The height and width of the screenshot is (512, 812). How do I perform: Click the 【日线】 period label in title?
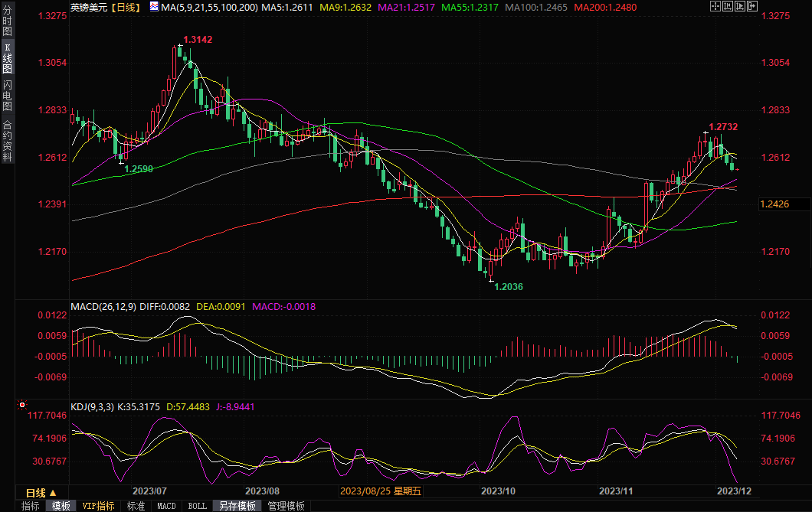click(x=123, y=7)
